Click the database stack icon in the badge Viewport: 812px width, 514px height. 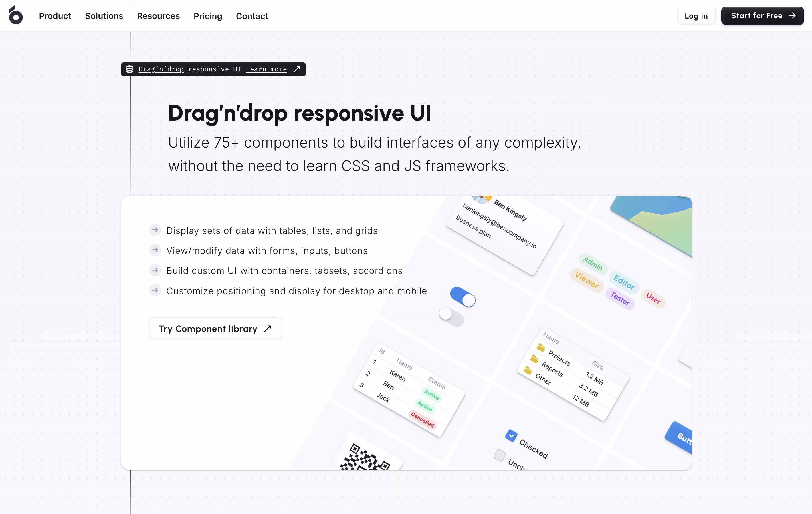(130, 69)
